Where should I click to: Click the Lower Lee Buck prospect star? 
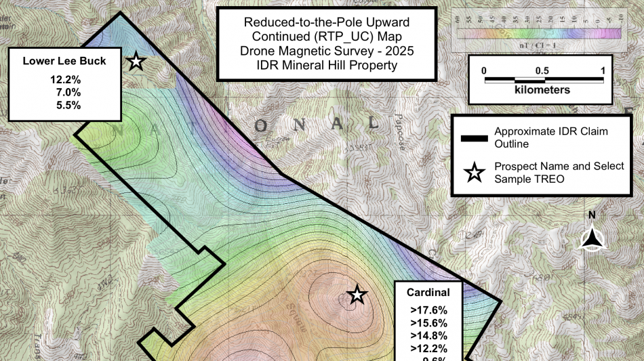[136, 62]
